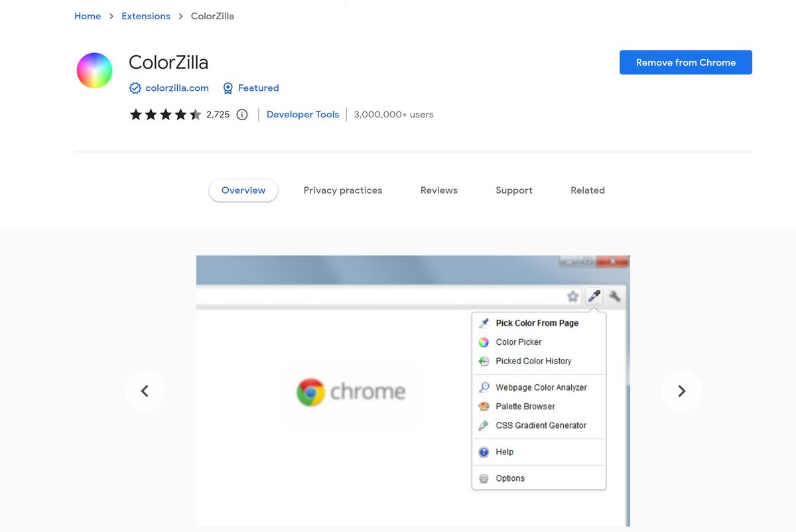
Task: Switch to the Reviews tab
Action: pos(438,190)
